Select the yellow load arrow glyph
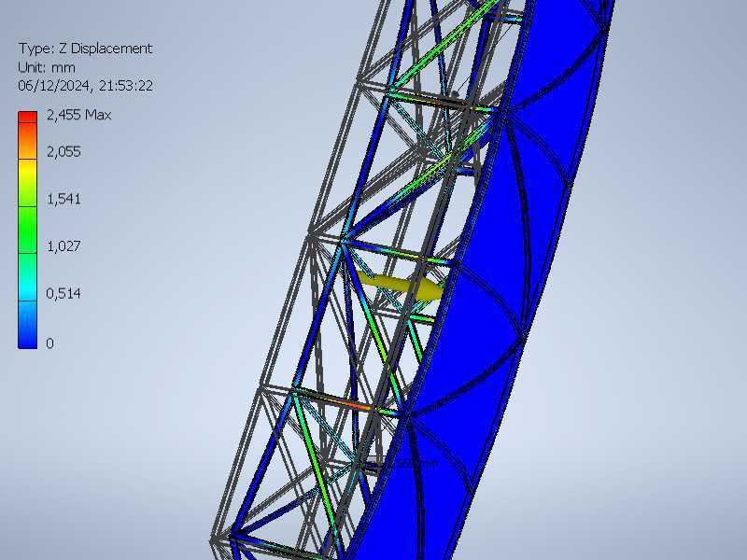This screenshot has height=560, width=747. [x=402, y=286]
